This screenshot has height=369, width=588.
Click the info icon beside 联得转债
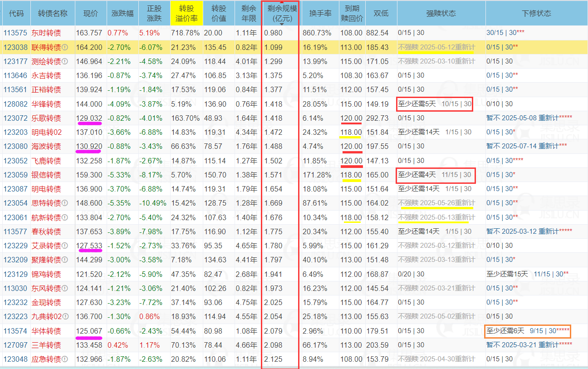[65, 47]
